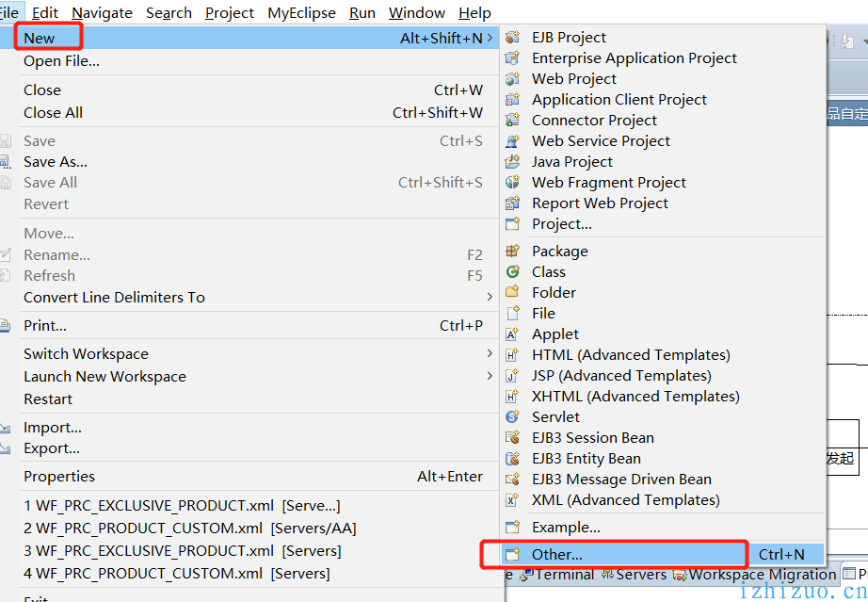The width and height of the screenshot is (868, 602).
Task: Select Web Project label in New submenu
Action: tap(574, 78)
